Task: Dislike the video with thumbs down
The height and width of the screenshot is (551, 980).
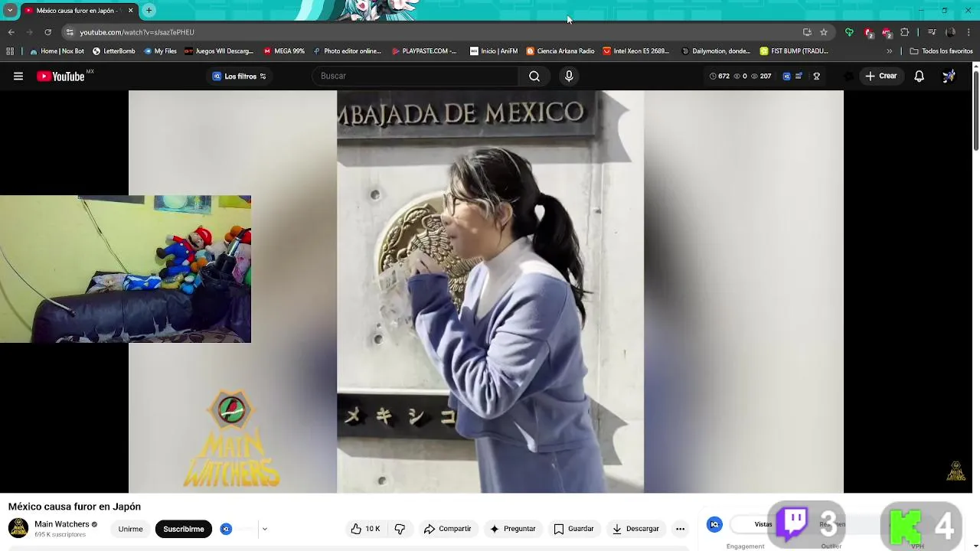Action: click(400, 529)
